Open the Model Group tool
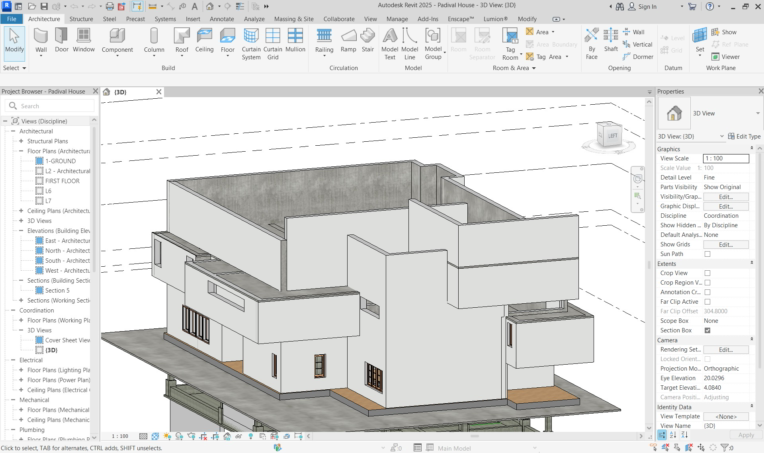Image resolution: width=764 pixels, height=453 pixels. [x=433, y=44]
